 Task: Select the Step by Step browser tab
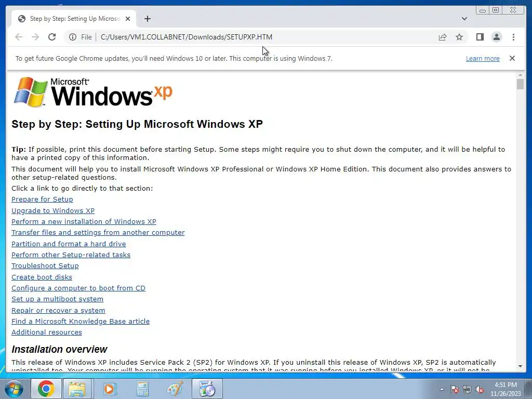click(x=74, y=19)
